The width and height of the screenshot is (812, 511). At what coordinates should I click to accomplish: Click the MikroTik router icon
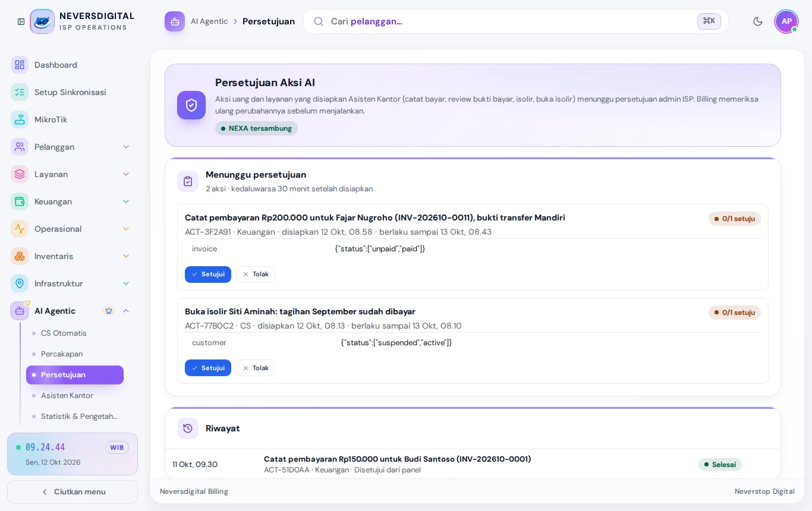point(20,119)
